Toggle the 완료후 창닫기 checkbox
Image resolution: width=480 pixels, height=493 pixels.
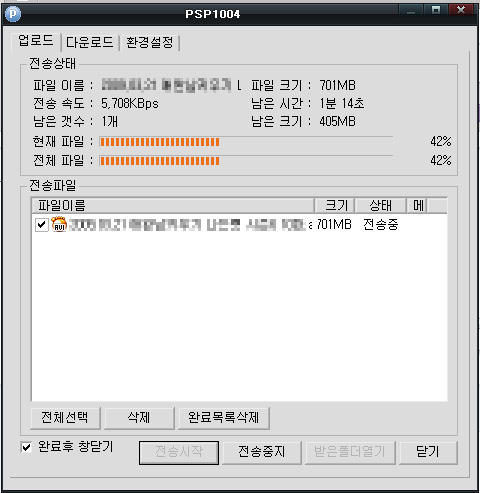click(x=26, y=447)
